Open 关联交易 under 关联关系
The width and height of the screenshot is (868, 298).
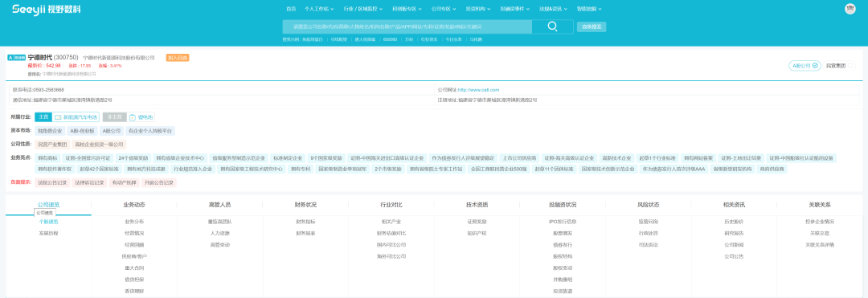click(820, 233)
